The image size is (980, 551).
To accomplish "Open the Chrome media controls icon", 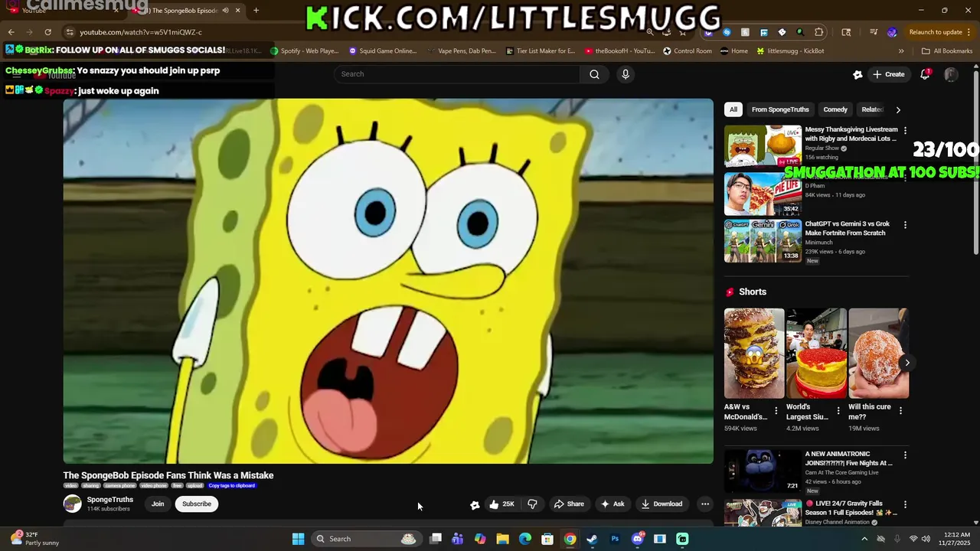I will [x=874, y=32].
